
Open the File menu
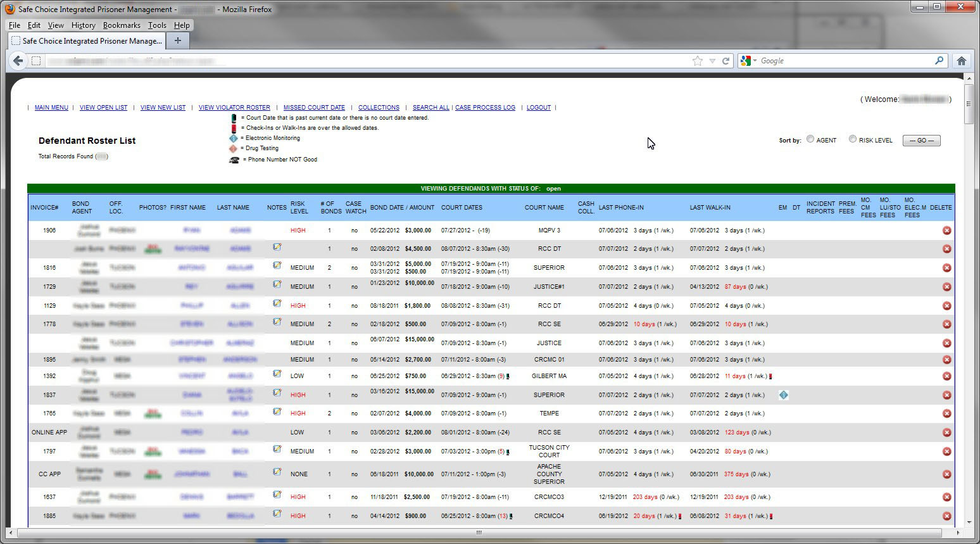click(x=15, y=25)
